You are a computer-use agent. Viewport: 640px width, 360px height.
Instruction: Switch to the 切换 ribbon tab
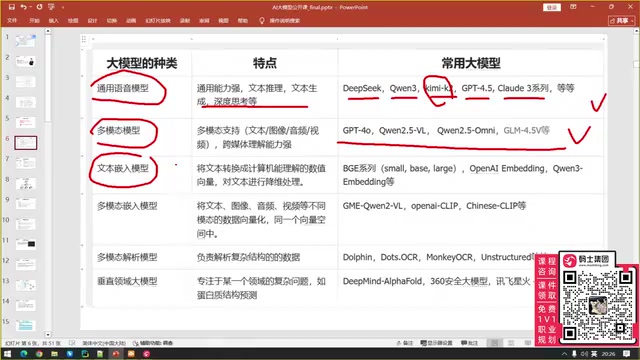(x=111, y=20)
